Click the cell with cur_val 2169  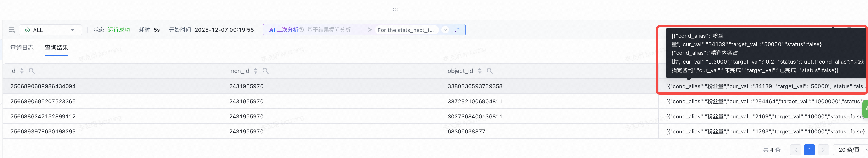[x=763, y=116]
